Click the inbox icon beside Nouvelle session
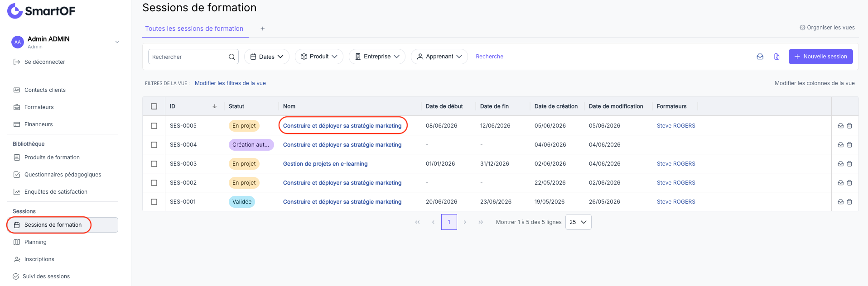 760,57
